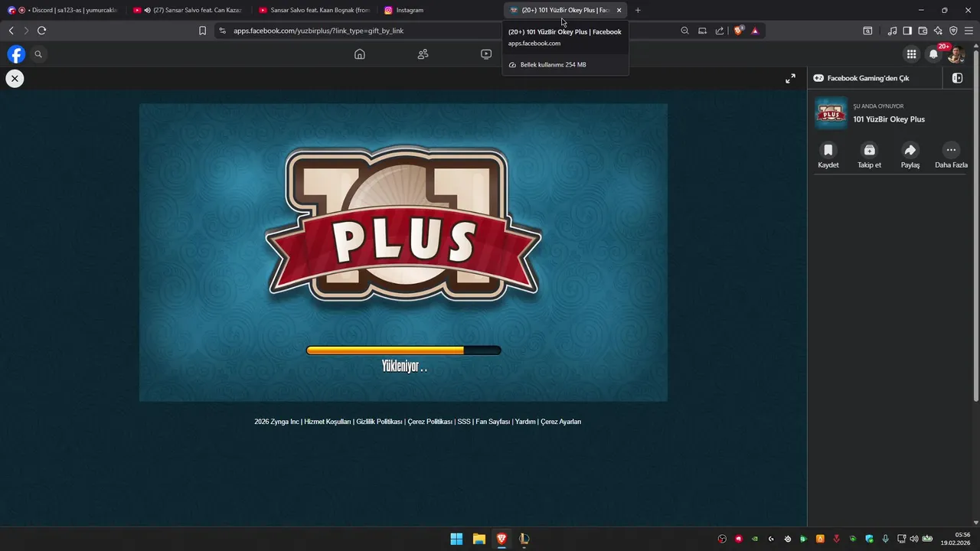Image resolution: width=980 pixels, height=551 pixels.
Task: Collapse the right gaming sidebar panel
Action: click(x=957, y=78)
